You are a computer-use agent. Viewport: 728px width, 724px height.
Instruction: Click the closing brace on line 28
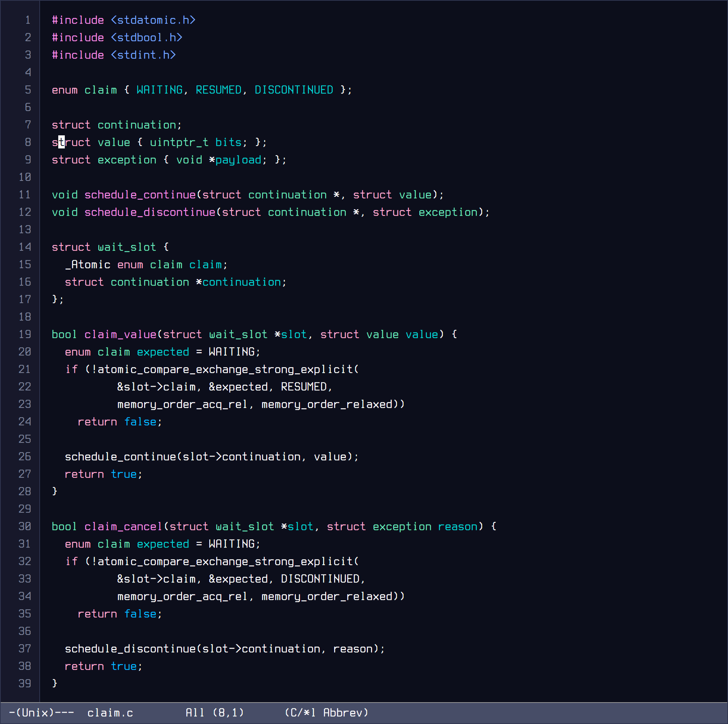click(x=55, y=492)
